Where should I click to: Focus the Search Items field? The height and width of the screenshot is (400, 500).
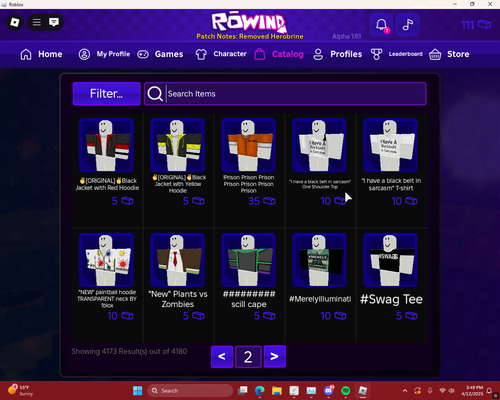(285, 94)
